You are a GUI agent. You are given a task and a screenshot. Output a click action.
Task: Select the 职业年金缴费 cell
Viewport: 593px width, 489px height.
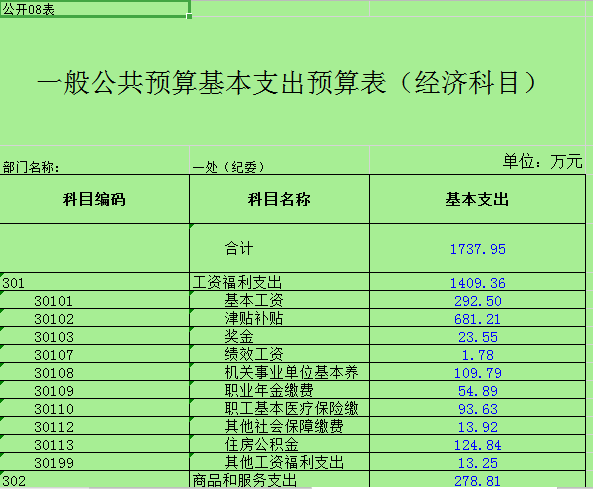(x=279, y=390)
